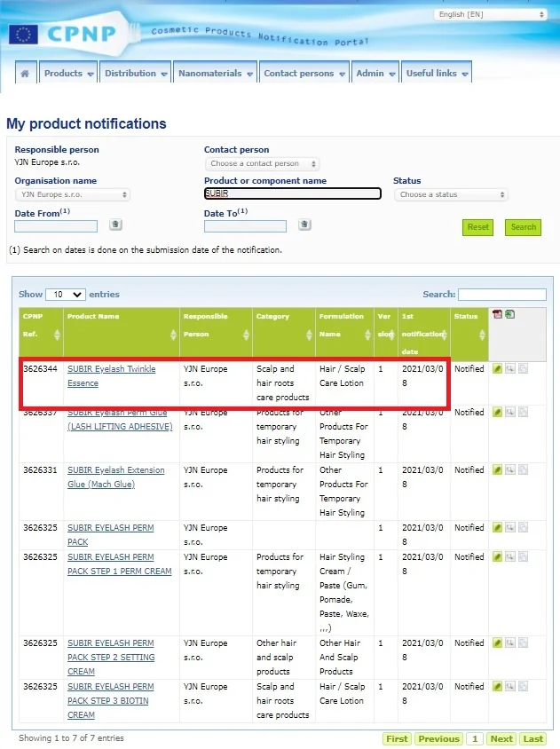View SUBIR Eyelash Extension Glue with magnifier icon
The width and height of the screenshot is (560, 749).
click(510, 470)
